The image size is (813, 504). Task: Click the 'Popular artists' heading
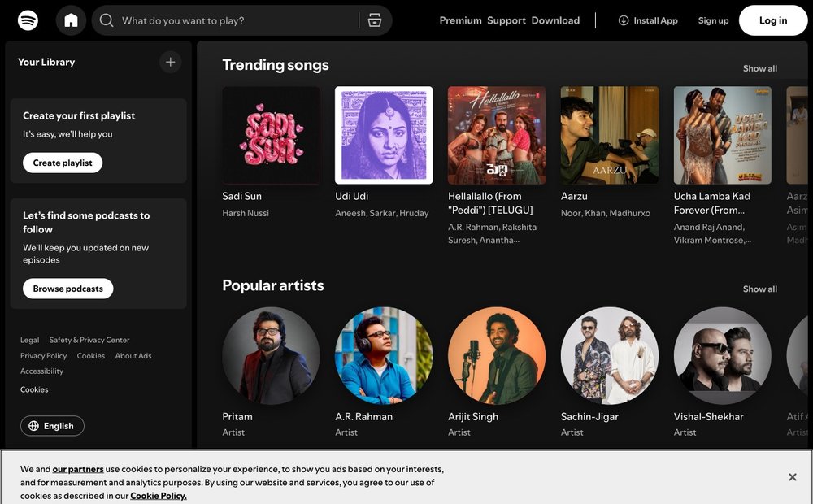[x=272, y=285]
